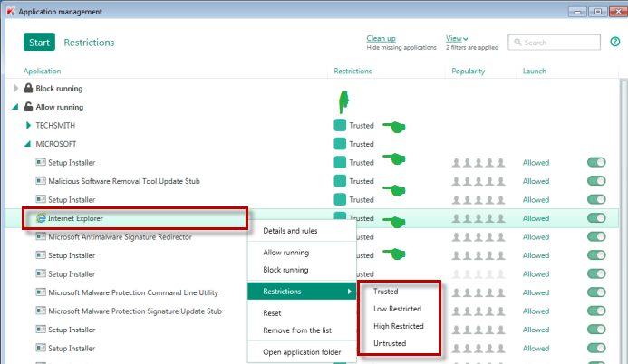Click popularity rating for Command Line Utility row
628x364 pixels.
tap(478, 292)
